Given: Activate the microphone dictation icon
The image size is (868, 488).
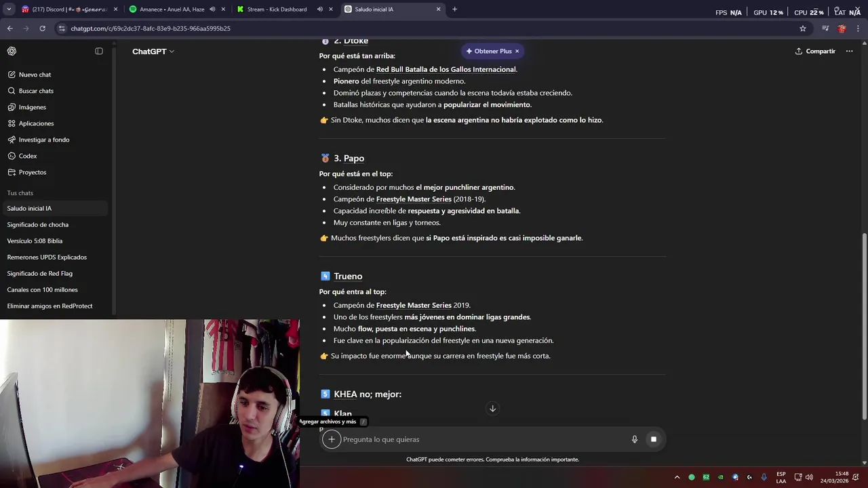Looking at the screenshot, I should (x=635, y=439).
